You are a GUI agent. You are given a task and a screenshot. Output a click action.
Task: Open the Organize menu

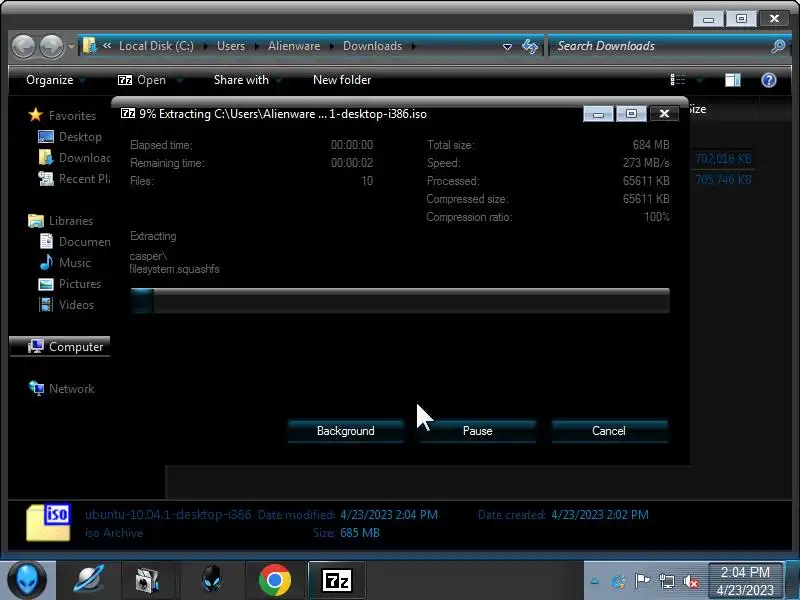[x=55, y=80]
